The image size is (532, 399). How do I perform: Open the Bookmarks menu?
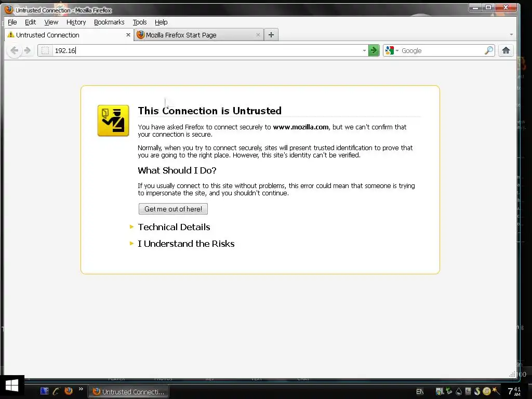(x=109, y=22)
